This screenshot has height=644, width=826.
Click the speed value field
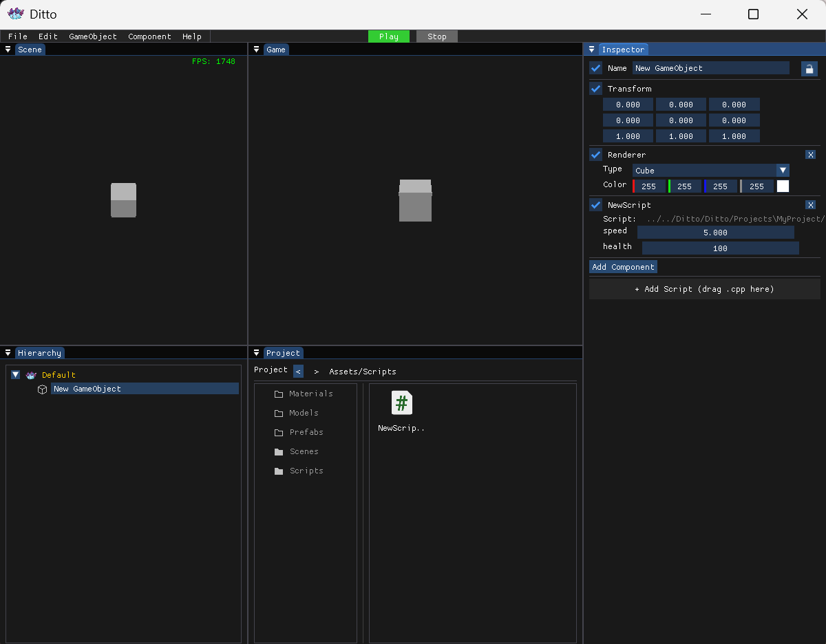716,233
